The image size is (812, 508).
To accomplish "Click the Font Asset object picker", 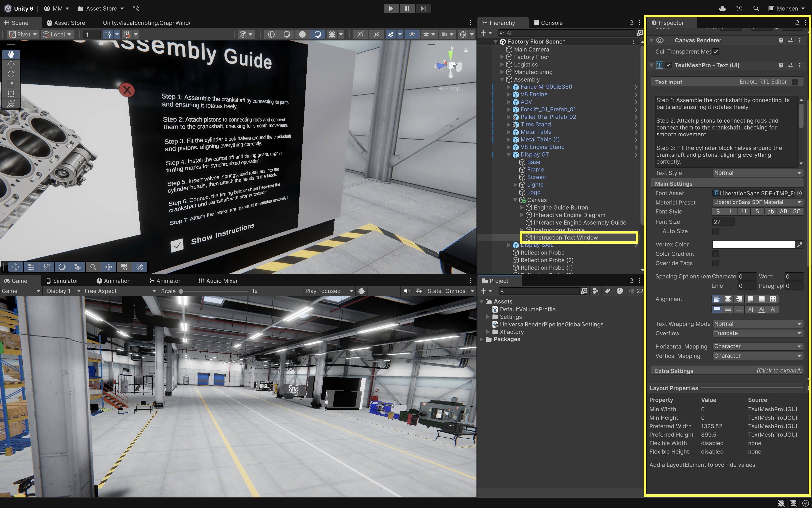I will [799, 193].
